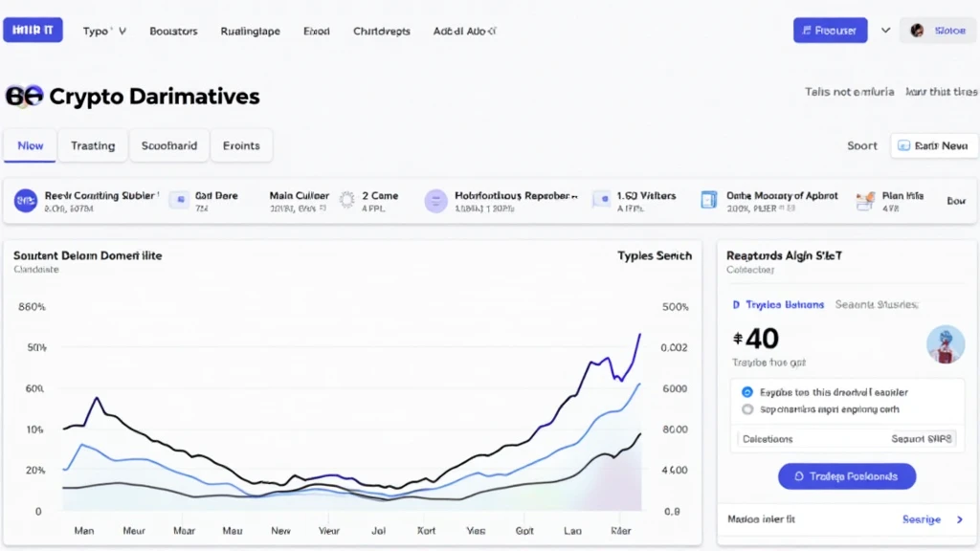Click pencil icon next to the Plan stat
Viewport: 980px width, 551px height.
(864, 200)
